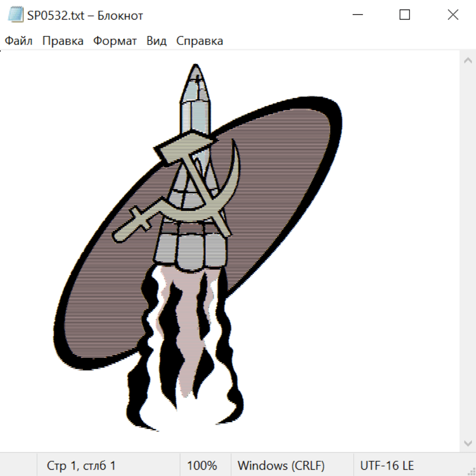The image size is (476, 476).
Task: Click the 'Стр 1, стлб 1' status indicator
Action: pos(81,466)
